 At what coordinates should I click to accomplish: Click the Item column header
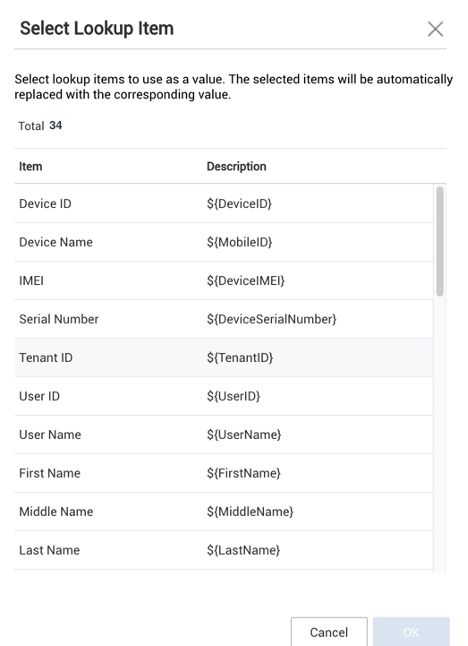(30, 166)
